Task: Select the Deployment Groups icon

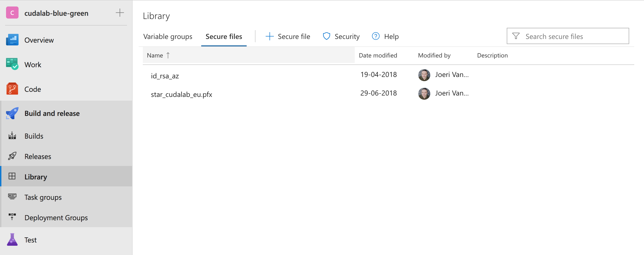Action: point(12,217)
